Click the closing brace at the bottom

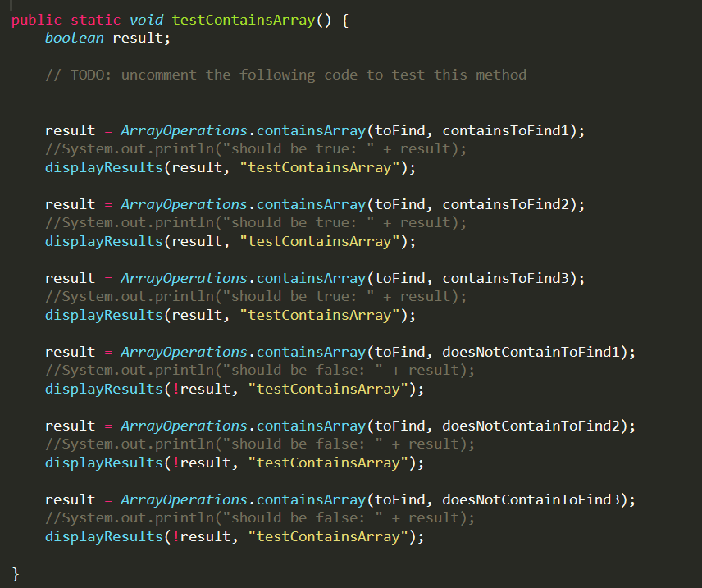tap(15, 573)
